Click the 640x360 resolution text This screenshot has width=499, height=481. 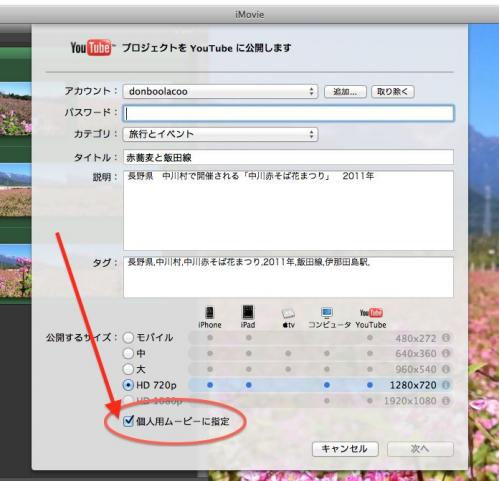[x=416, y=354]
